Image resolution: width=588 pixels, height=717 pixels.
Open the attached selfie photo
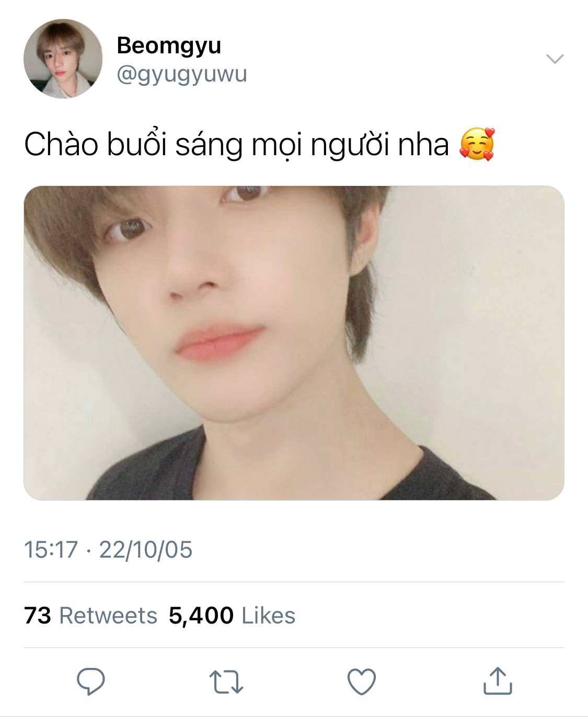[x=294, y=343]
